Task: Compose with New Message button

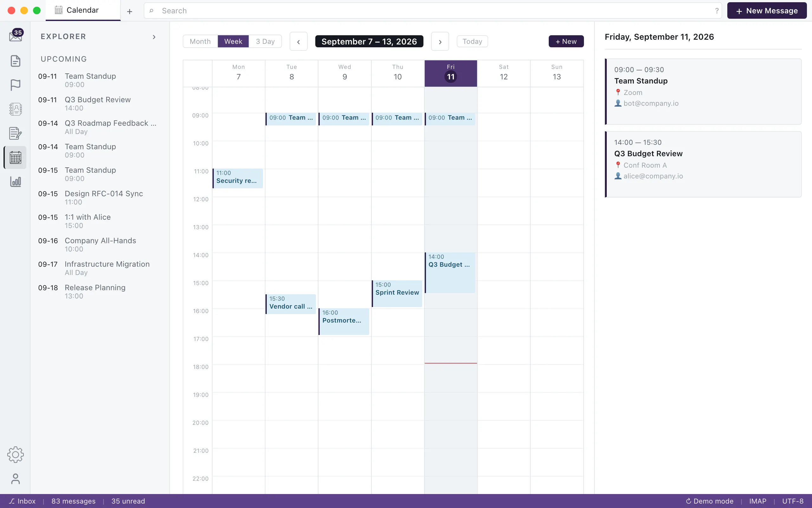Action: click(x=767, y=11)
